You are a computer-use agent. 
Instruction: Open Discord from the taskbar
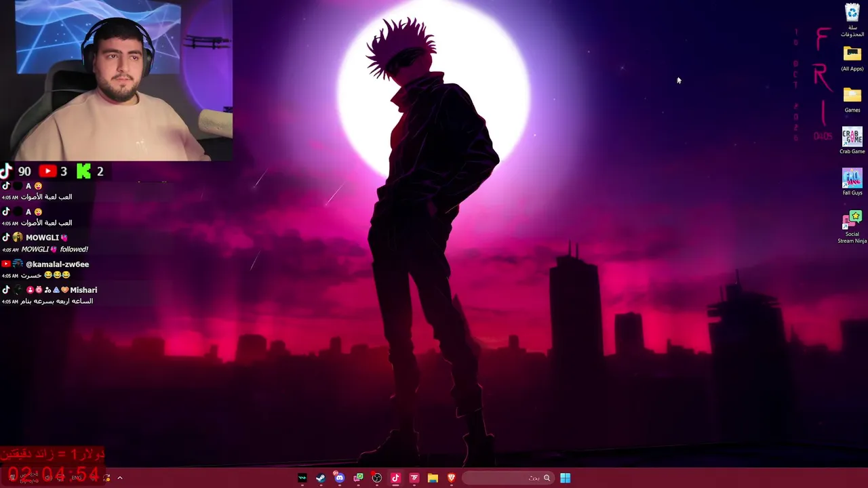click(340, 478)
